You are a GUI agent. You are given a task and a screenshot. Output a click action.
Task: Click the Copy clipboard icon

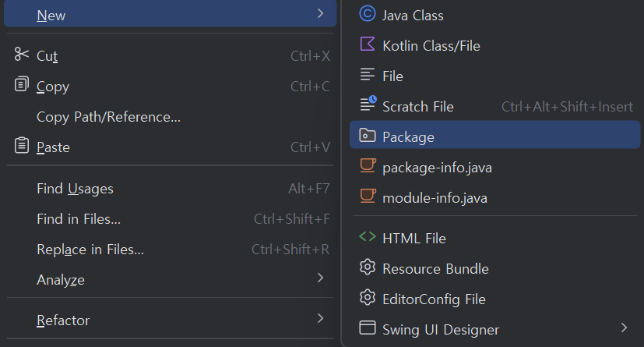(21, 84)
